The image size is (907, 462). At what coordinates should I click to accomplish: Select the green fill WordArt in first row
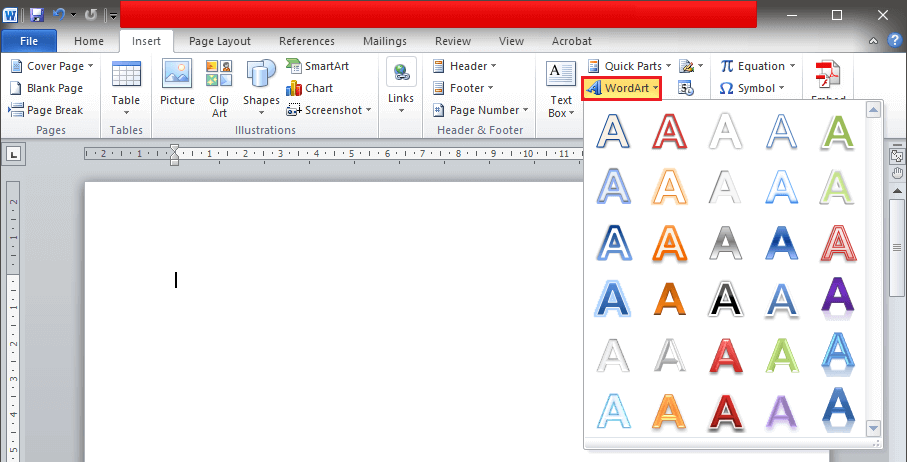pyautogui.click(x=838, y=131)
